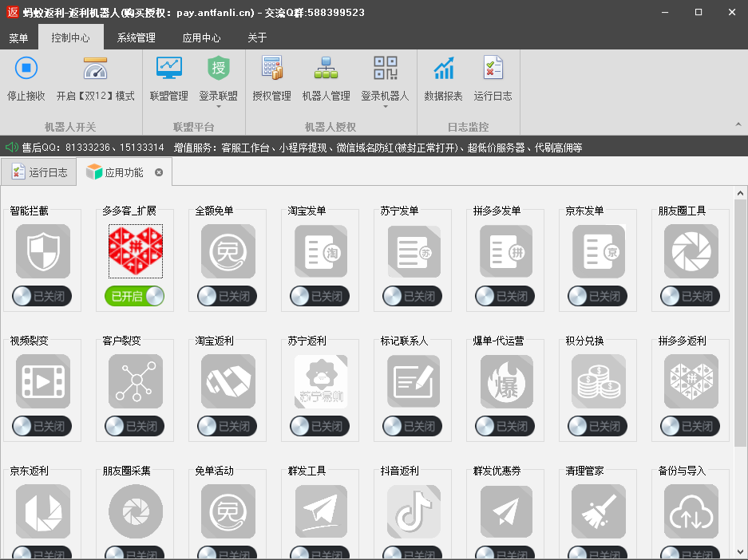Enable the 淘宝返利 switch

click(x=227, y=426)
